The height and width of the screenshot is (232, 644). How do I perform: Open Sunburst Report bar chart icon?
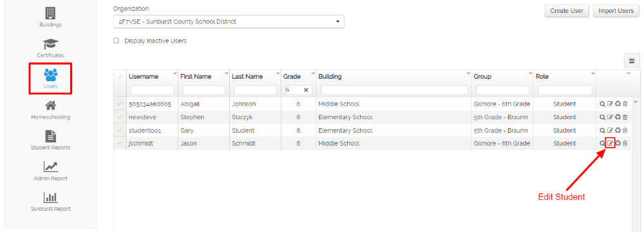tap(50, 197)
